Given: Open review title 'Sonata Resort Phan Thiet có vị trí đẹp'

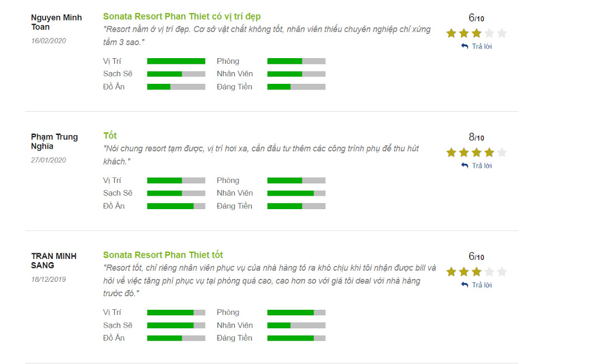Looking at the screenshot, I should 182,17.
